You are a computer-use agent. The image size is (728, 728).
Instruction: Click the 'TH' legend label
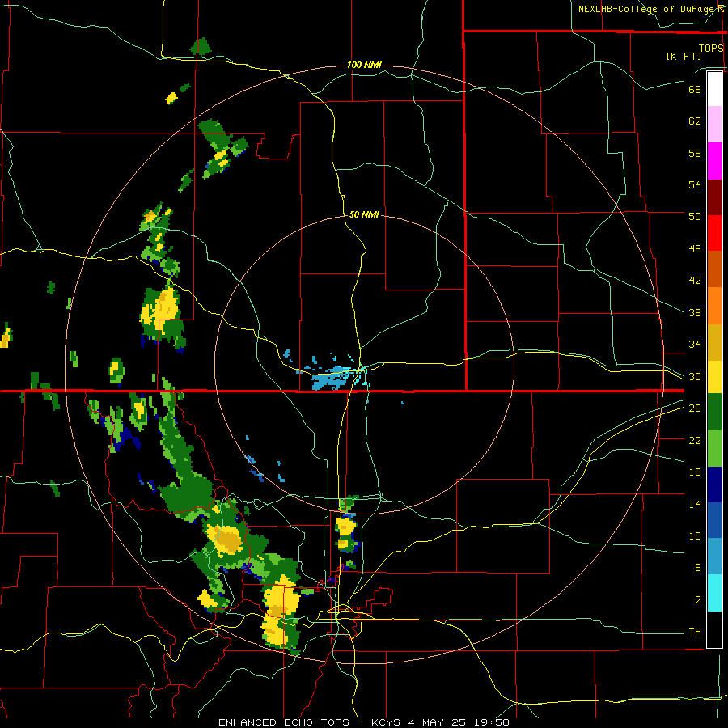[x=695, y=631]
